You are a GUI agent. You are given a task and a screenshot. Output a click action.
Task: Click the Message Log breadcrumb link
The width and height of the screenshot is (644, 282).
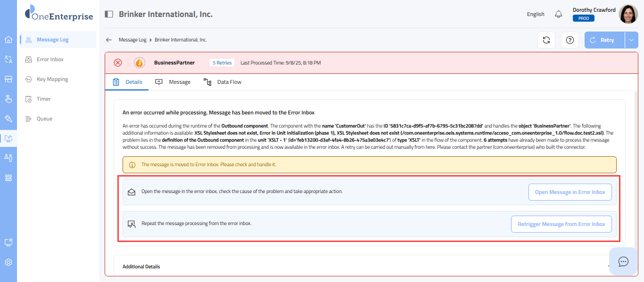click(x=132, y=40)
